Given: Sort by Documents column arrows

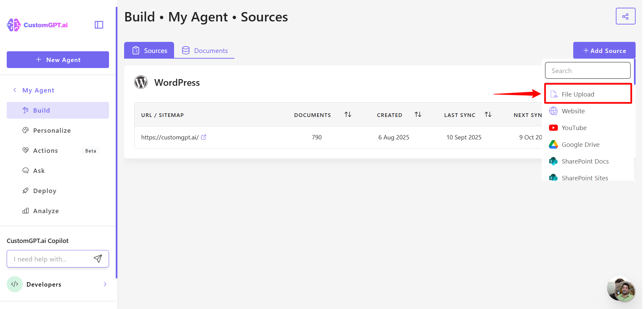Looking at the screenshot, I should coord(348,115).
